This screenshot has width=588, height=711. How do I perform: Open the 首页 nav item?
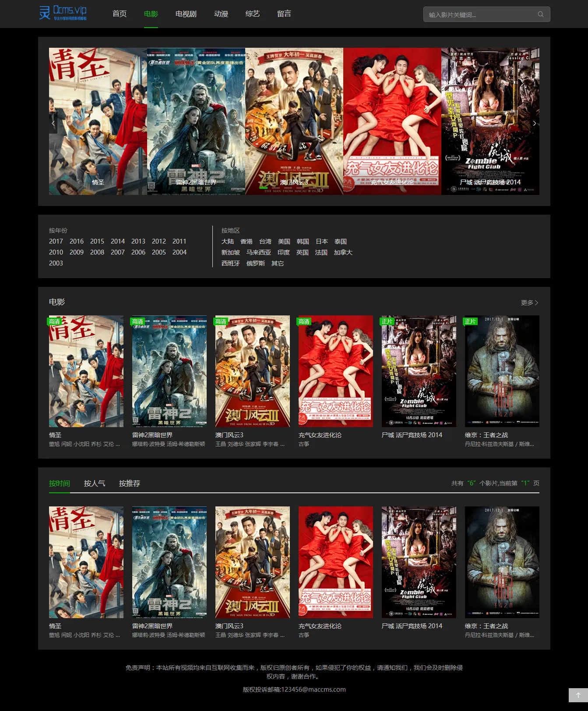click(120, 14)
